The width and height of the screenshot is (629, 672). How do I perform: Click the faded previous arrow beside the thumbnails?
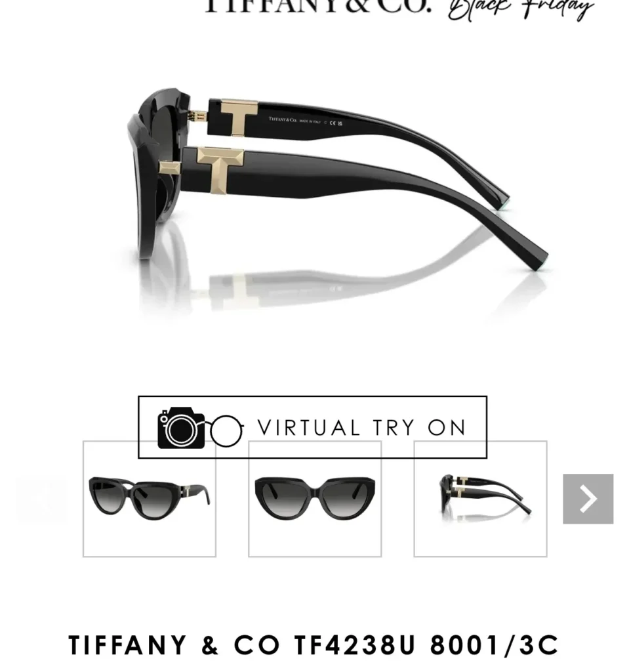click(41, 499)
